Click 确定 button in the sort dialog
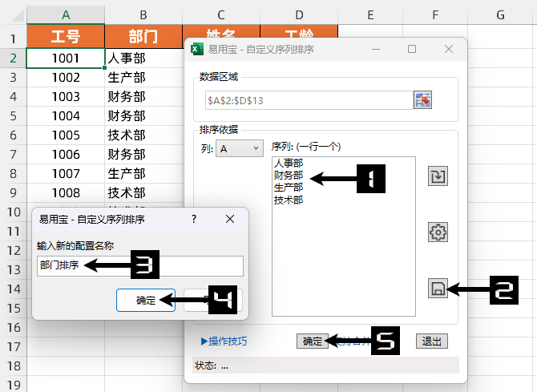Image resolution: width=537 pixels, height=392 pixels. (x=313, y=341)
